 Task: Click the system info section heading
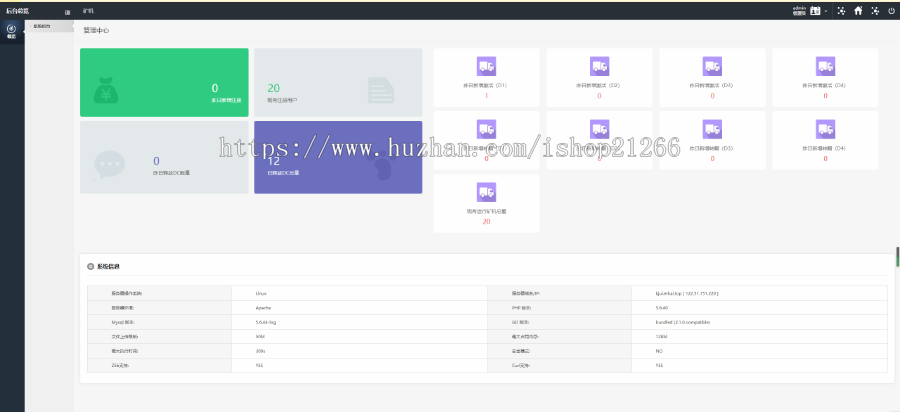[108, 267]
